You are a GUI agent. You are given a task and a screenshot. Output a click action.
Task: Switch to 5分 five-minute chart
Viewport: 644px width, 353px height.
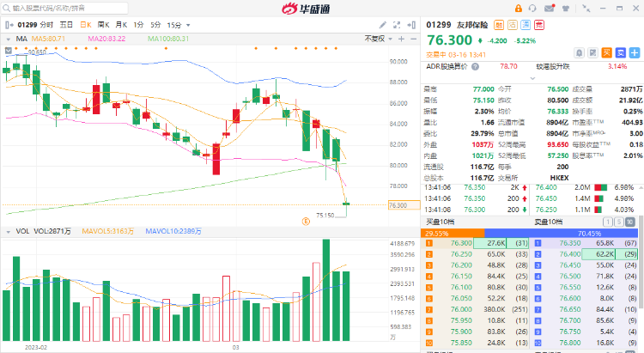(155, 25)
